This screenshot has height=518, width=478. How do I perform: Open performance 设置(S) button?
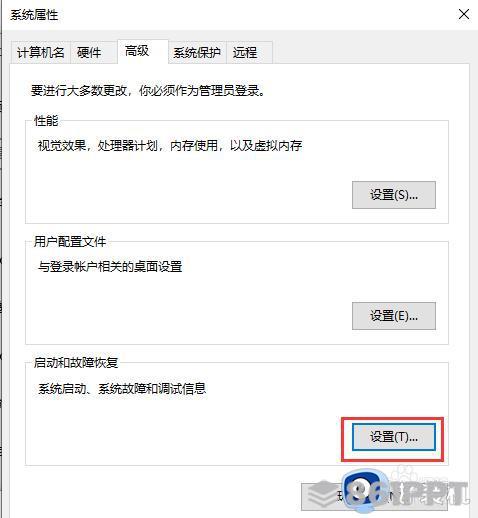pyautogui.click(x=394, y=195)
